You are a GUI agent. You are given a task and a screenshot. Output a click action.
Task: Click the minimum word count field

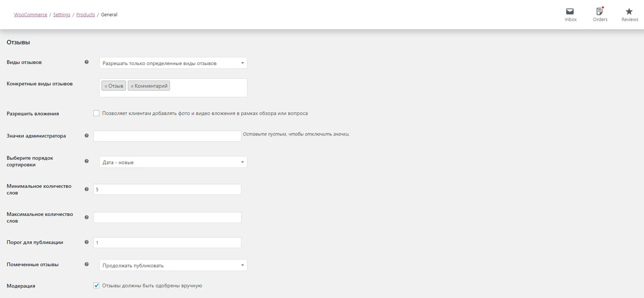coord(167,189)
